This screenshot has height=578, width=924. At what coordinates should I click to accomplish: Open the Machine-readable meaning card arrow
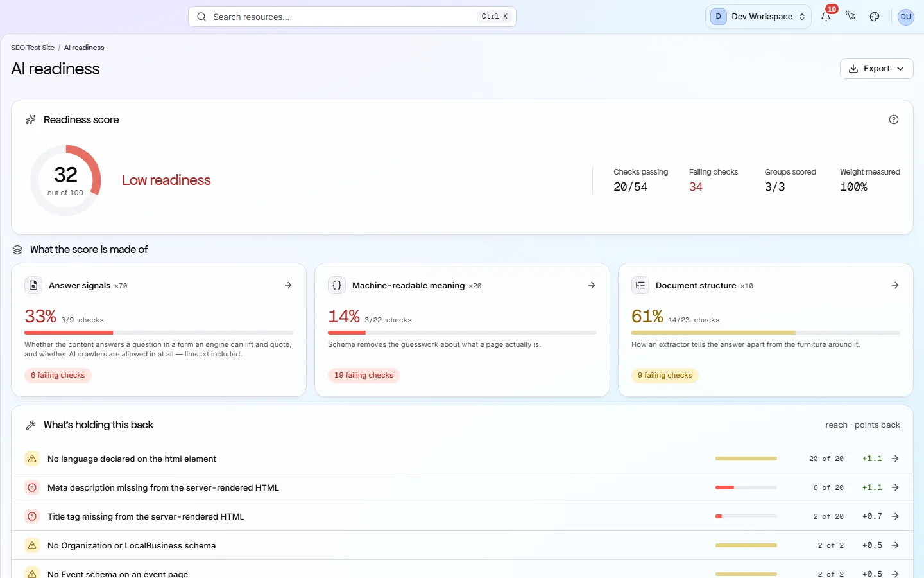click(592, 285)
